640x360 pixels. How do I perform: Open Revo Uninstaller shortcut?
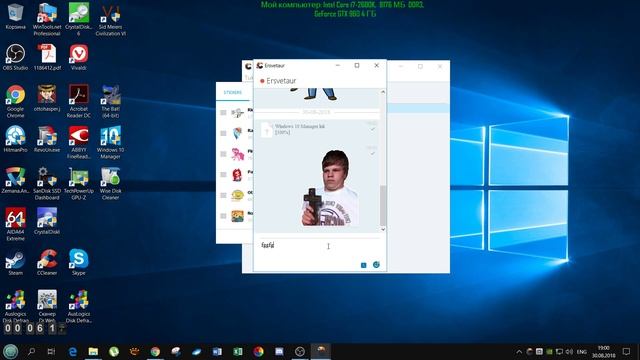47,139
